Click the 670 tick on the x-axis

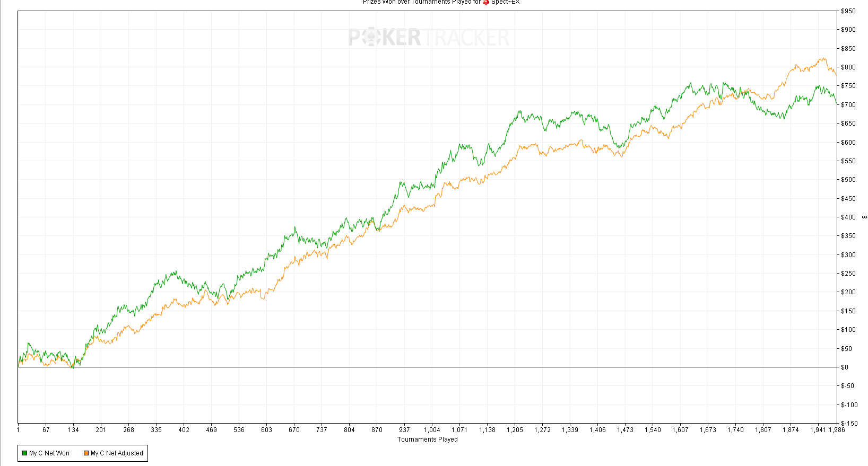coord(294,430)
